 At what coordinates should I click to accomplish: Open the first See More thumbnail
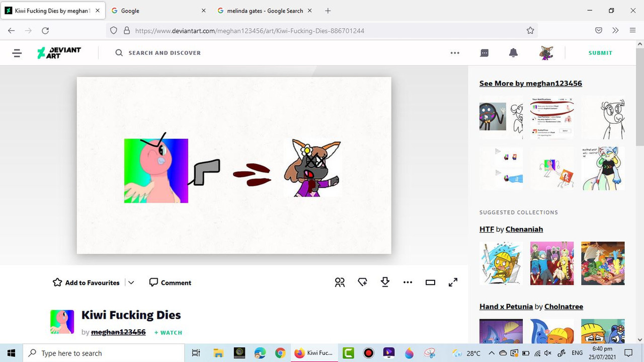click(501, 117)
